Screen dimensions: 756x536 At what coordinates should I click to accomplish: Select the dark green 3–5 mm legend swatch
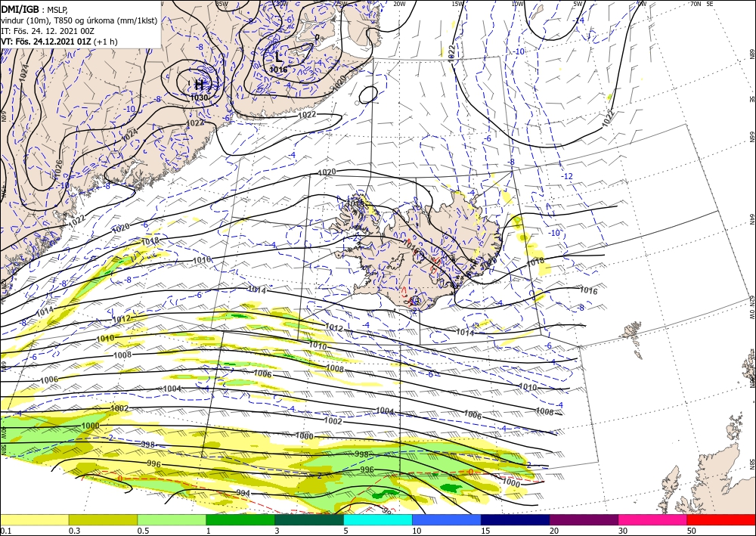(x=309, y=519)
